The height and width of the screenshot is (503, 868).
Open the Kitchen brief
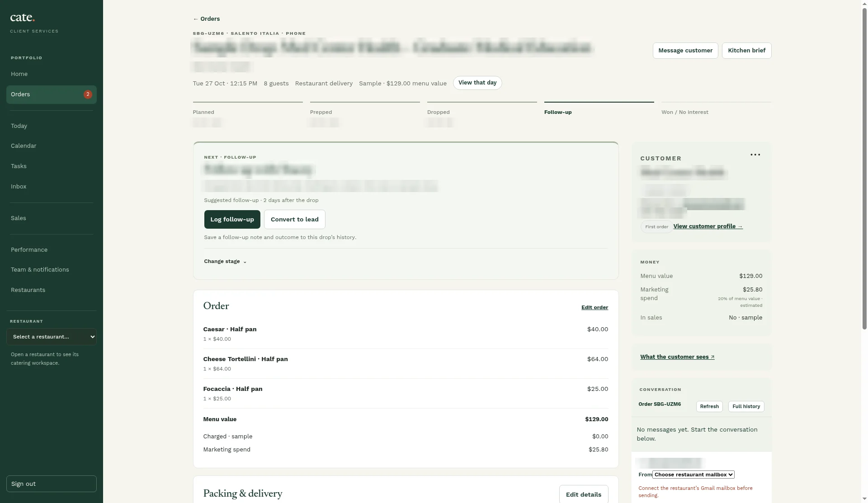pyautogui.click(x=746, y=51)
